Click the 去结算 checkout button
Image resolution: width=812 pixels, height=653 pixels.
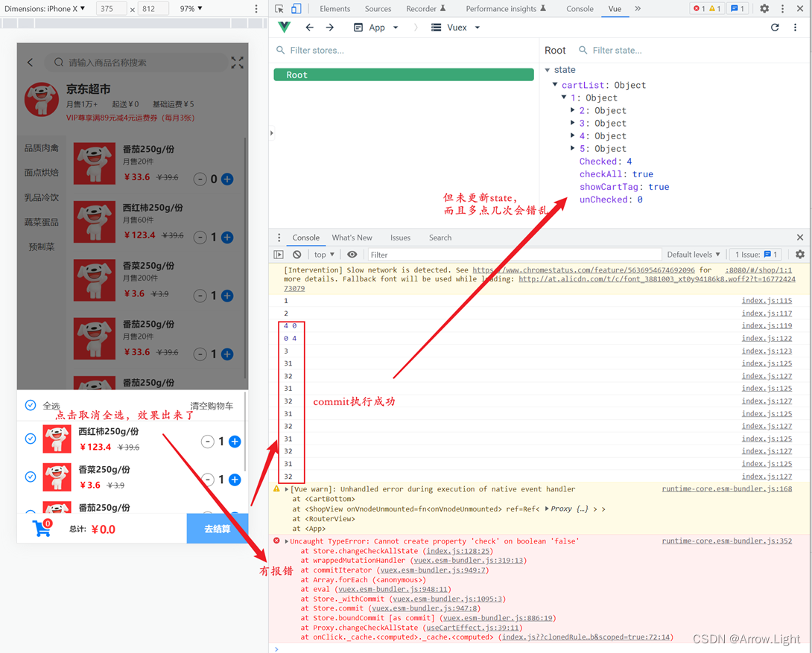[x=218, y=531]
